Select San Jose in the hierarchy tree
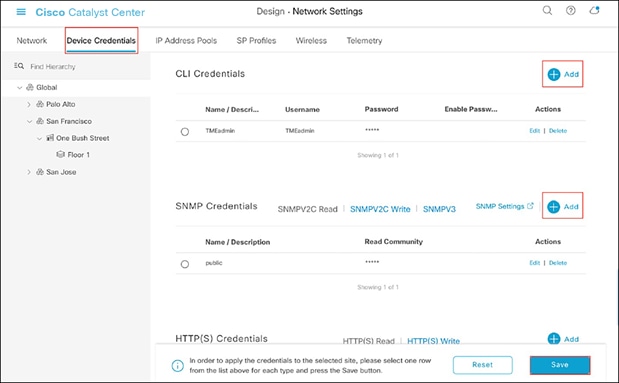The height and width of the screenshot is (383, 619). pos(61,172)
